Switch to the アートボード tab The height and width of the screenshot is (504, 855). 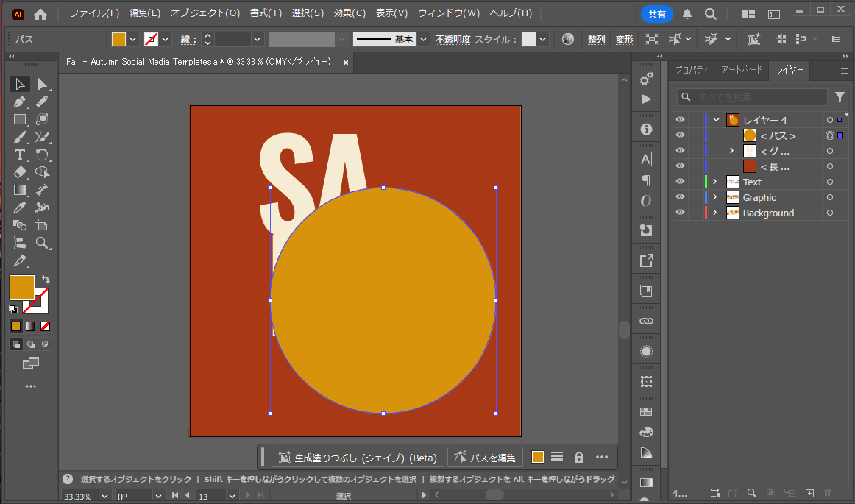click(742, 70)
